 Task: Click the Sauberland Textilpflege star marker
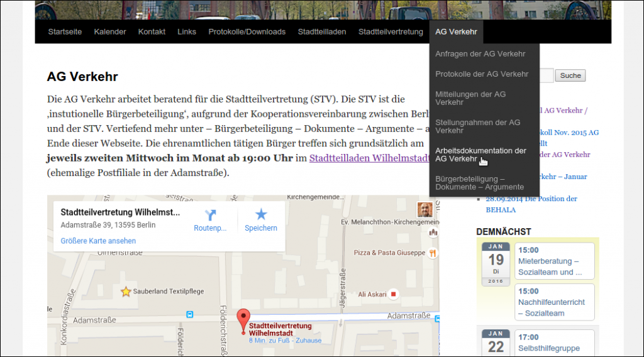click(x=126, y=292)
